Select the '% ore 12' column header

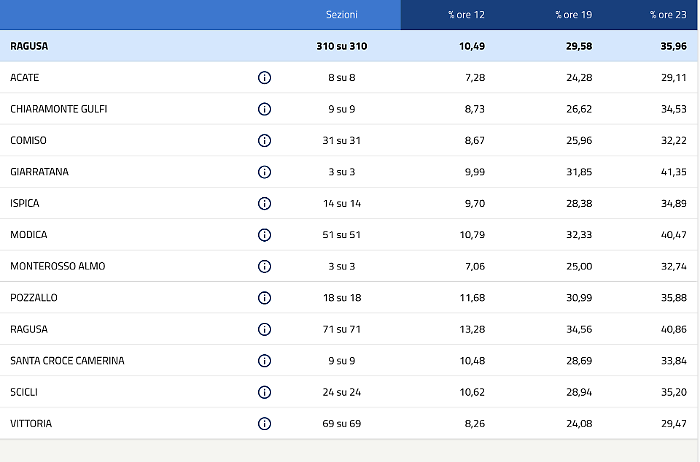pyautogui.click(x=465, y=15)
